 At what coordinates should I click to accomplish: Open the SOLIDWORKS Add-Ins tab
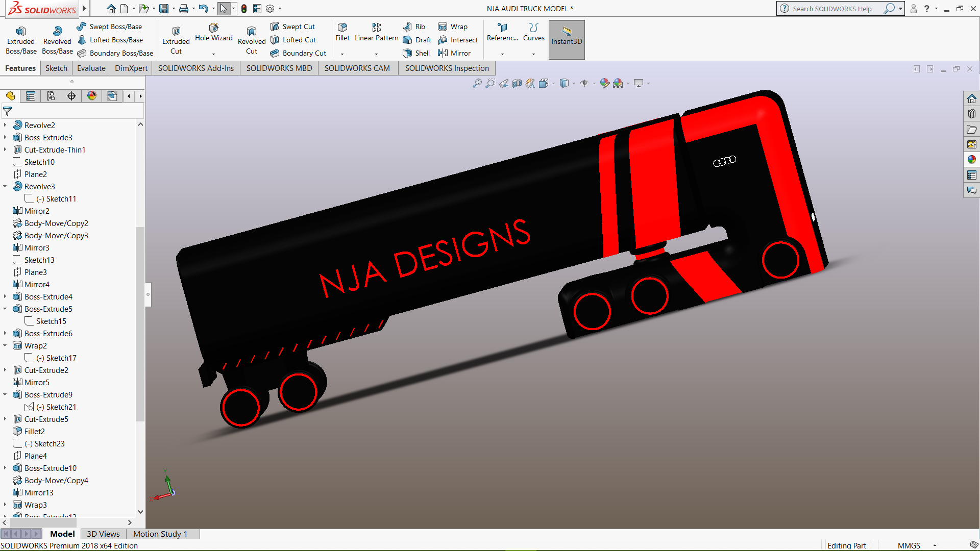pos(196,68)
